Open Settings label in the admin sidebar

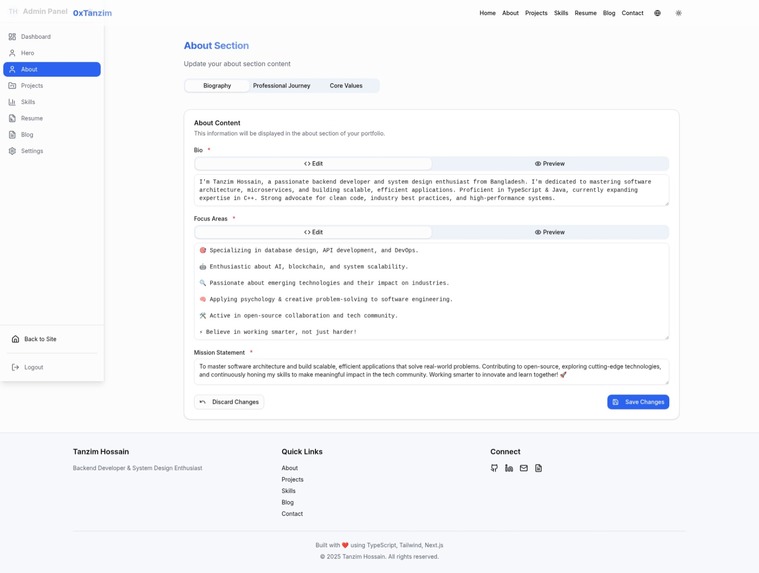(32, 151)
